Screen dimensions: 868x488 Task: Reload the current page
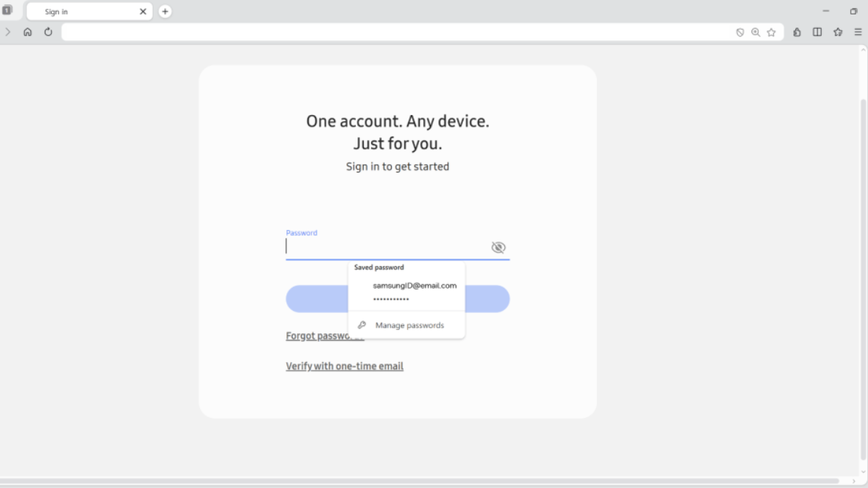(x=48, y=32)
